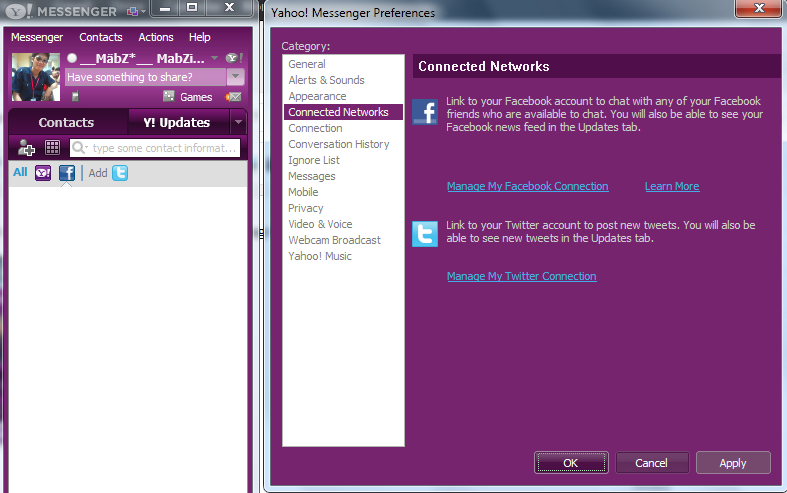This screenshot has width=787, height=493.
Task: Open the keypad dial icon
Action: point(52,148)
